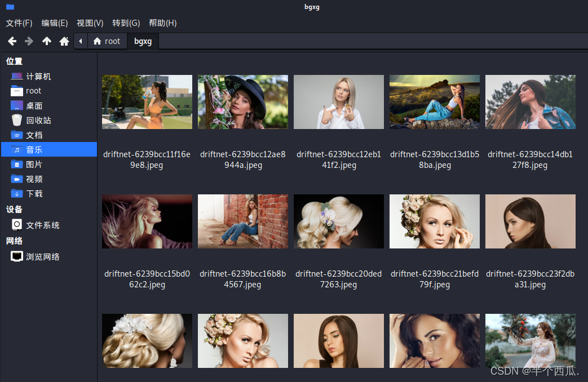Select 浏览网络 label under 网络

(x=43, y=257)
